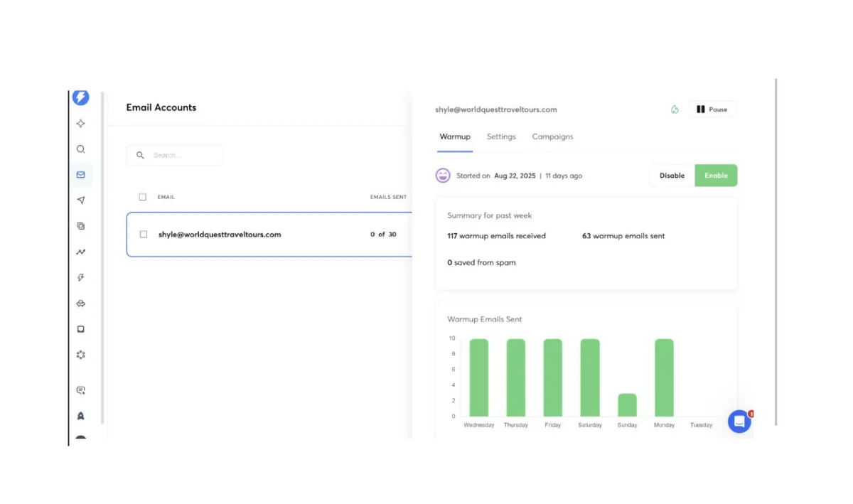Click the Search input field
The width and height of the screenshot is (853, 504).
pyautogui.click(x=175, y=155)
